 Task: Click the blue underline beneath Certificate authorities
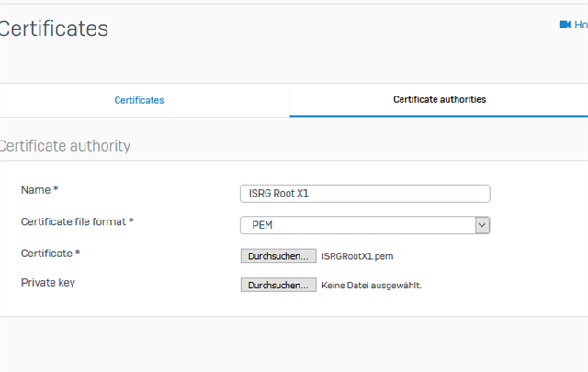[439, 116]
